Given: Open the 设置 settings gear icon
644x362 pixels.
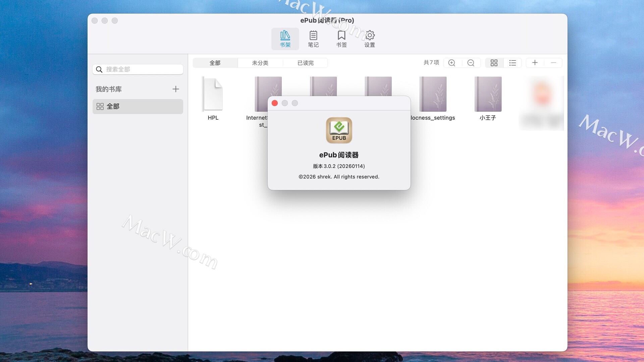Looking at the screenshot, I should point(370,39).
